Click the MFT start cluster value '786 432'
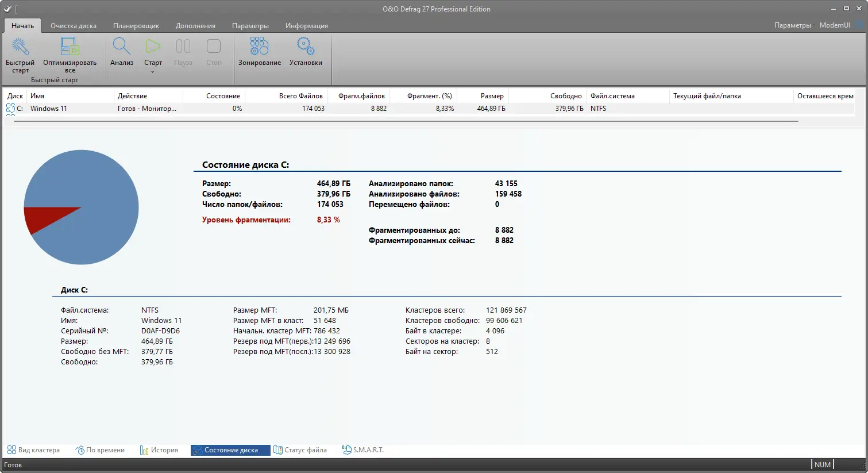 (327, 331)
